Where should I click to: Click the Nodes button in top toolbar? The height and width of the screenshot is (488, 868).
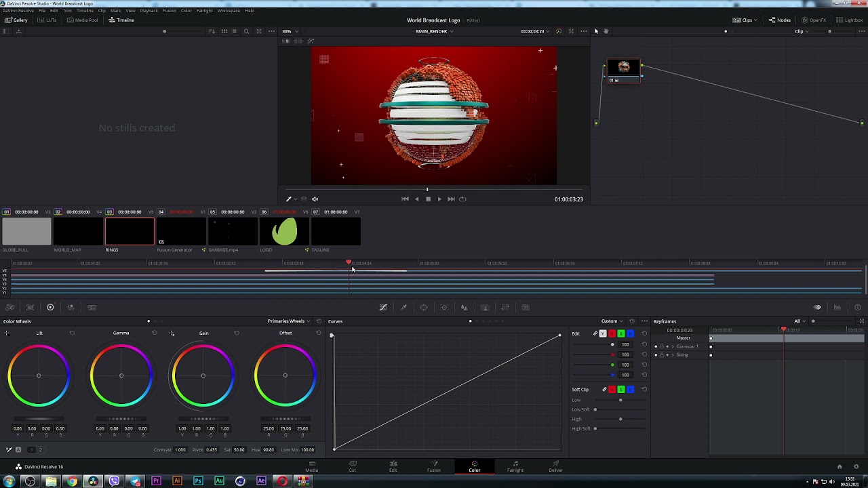tap(780, 20)
